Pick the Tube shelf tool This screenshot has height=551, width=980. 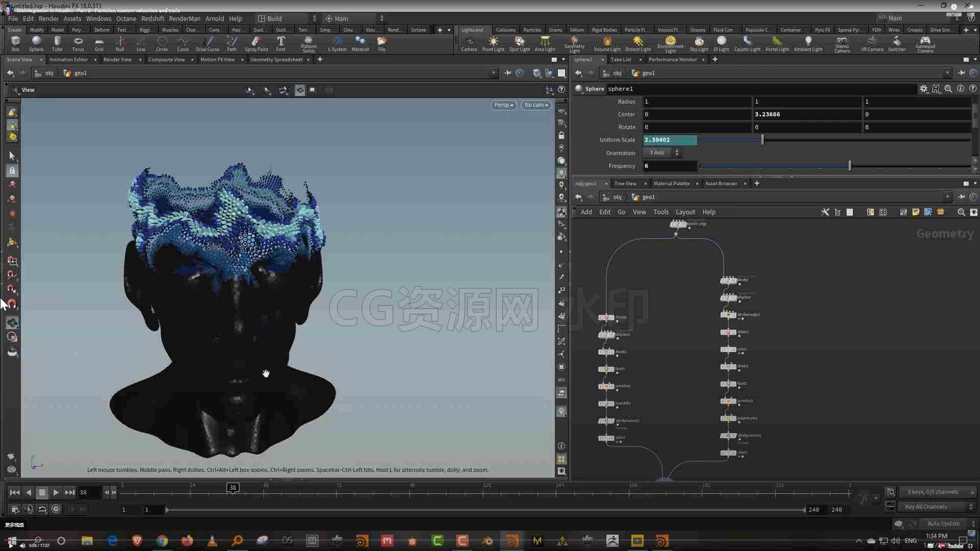57,43
